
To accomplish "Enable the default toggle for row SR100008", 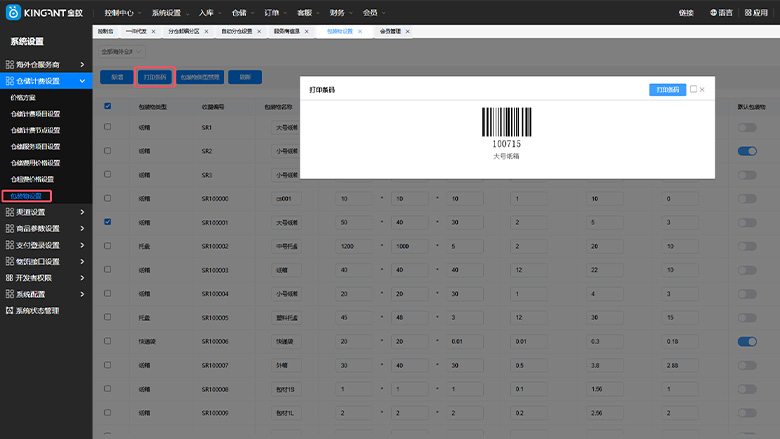I will tap(747, 389).
